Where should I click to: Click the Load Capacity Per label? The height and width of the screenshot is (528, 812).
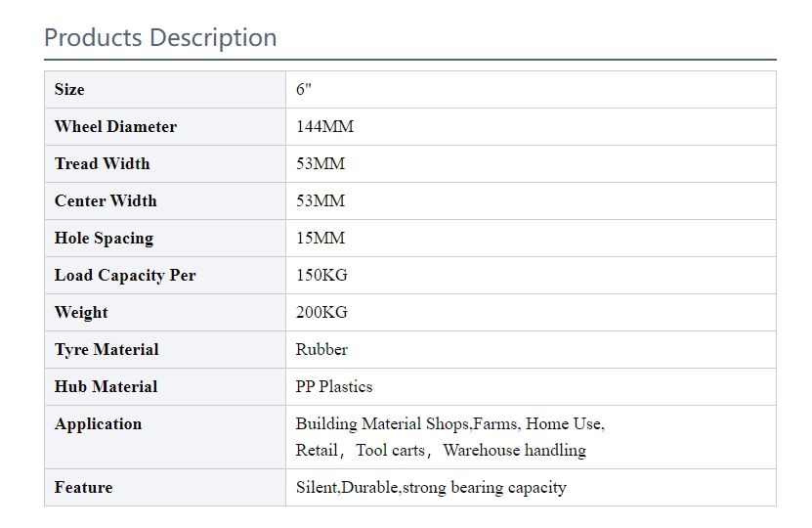click(x=125, y=276)
